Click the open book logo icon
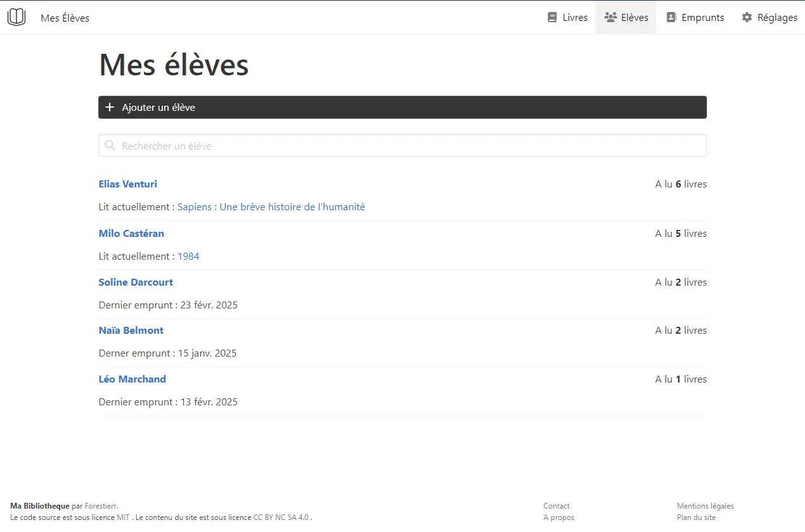Screen dimensions: 805x532 click(x=16, y=17)
